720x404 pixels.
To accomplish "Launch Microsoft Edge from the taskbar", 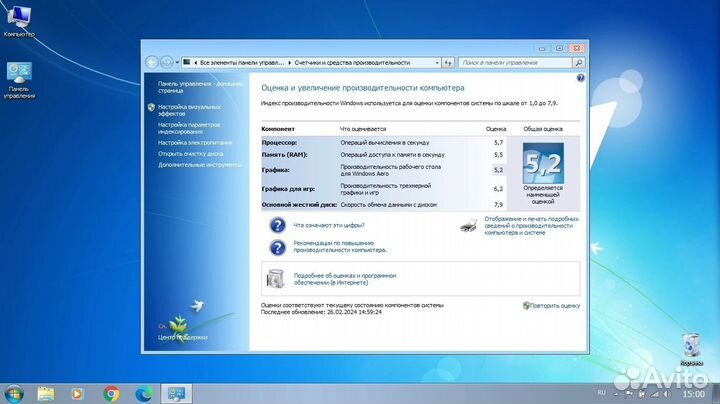I will [144, 393].
